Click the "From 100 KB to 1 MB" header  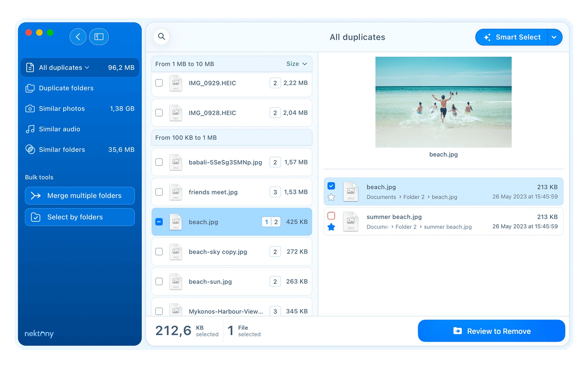[x=232, y=138]
